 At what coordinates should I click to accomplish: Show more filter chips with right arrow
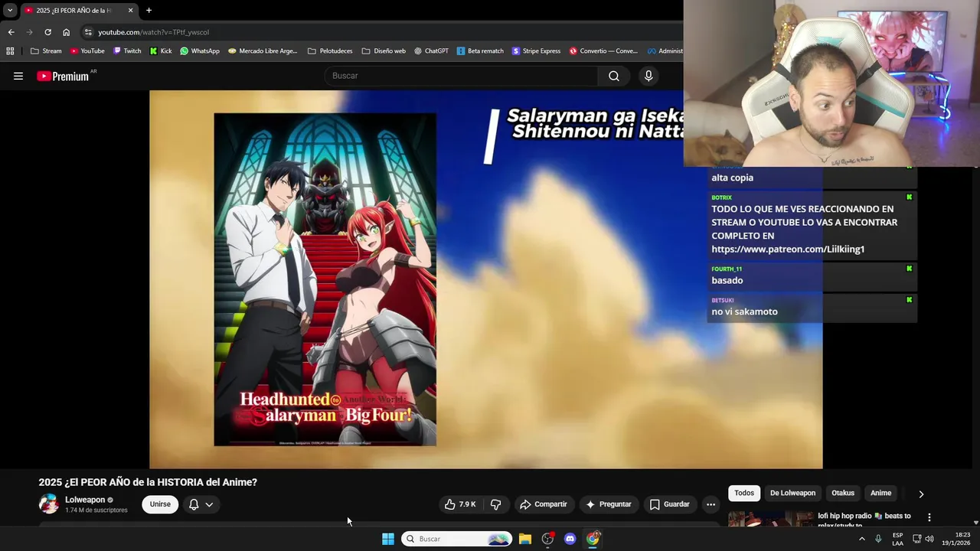(921, 494)
